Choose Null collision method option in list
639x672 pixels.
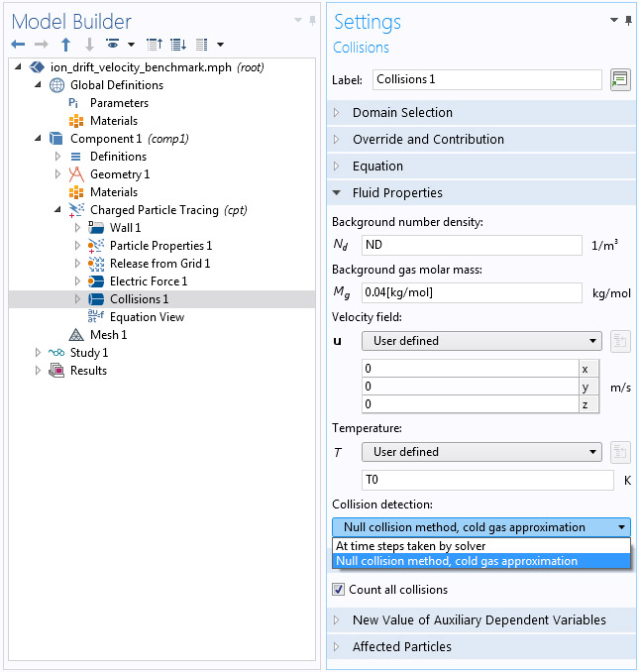[x=456, y=561]
